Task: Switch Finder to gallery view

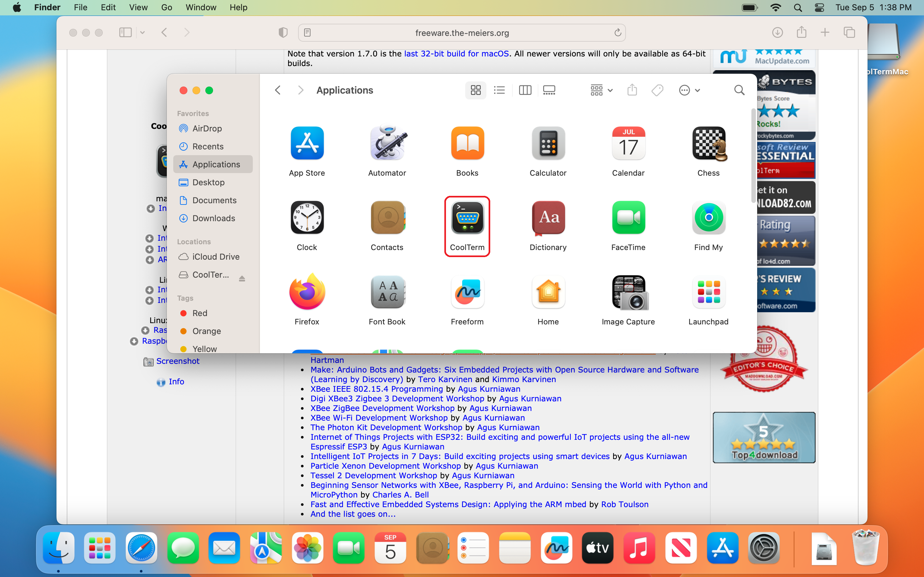Action: click(549, 90)
